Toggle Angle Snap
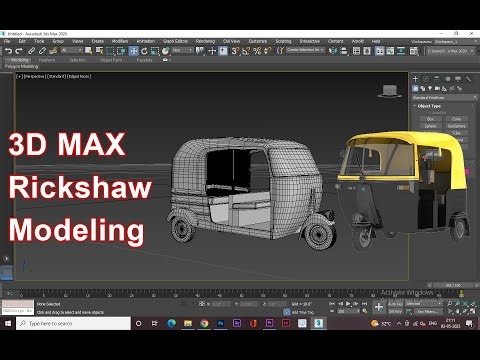 tap(246, 51)
